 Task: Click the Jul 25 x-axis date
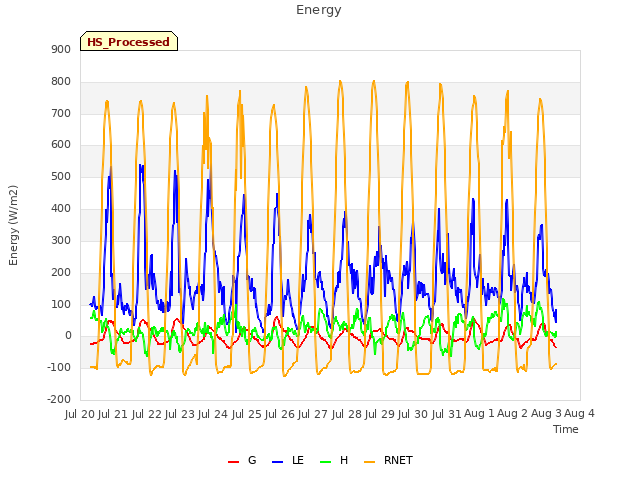point(247,414)
